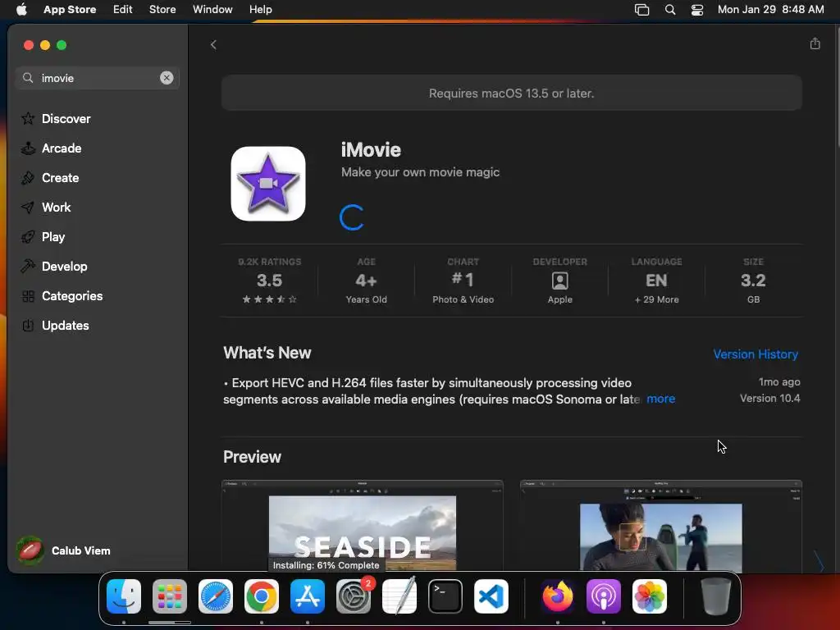Open TextEdit from the Dock

tap(399, 596)
